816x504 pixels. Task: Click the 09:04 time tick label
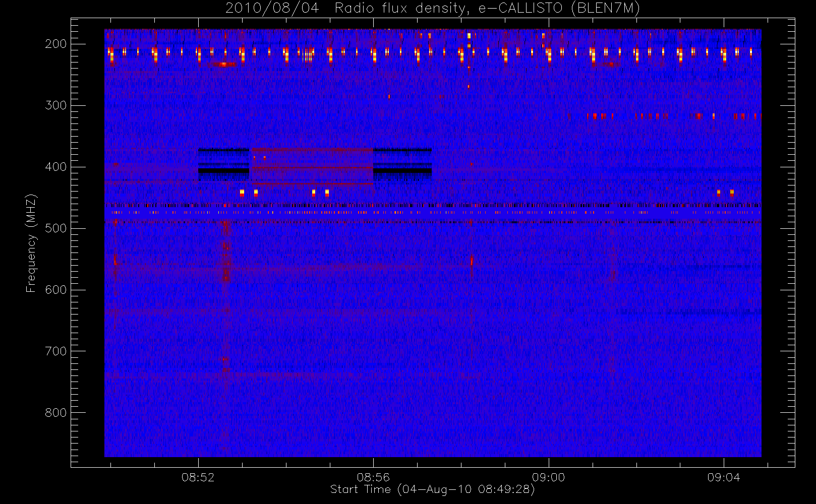click(x=724, y=477)
